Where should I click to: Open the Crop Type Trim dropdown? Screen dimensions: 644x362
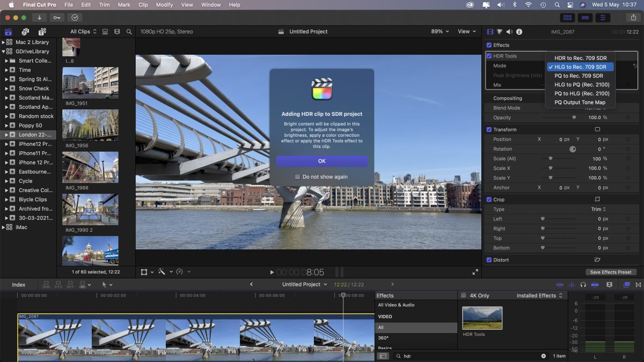click(598, 209)
